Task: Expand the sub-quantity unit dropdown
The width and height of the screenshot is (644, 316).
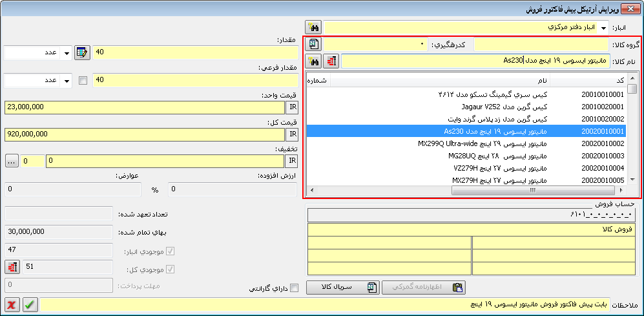Action: (x=66, y=81)
